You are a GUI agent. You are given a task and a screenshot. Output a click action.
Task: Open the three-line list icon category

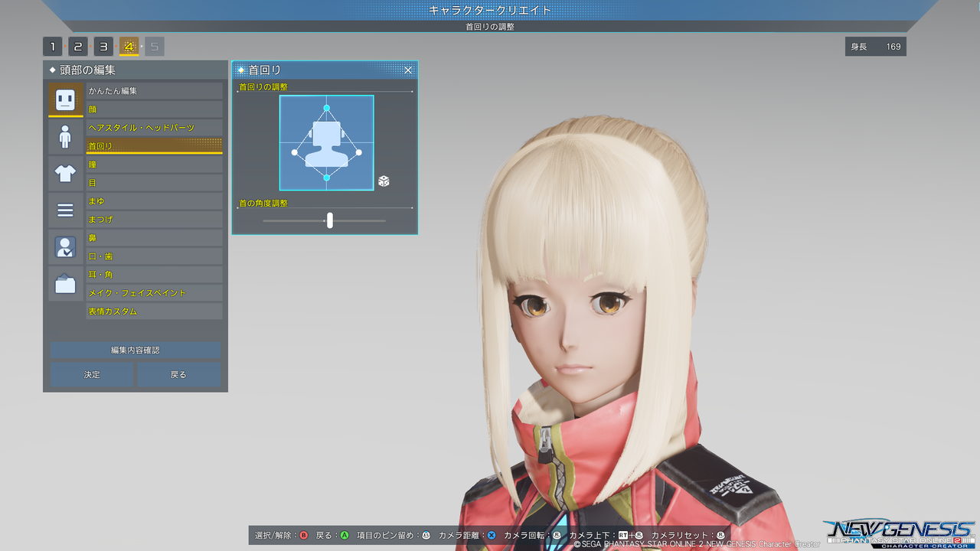(x=65, y=210)
